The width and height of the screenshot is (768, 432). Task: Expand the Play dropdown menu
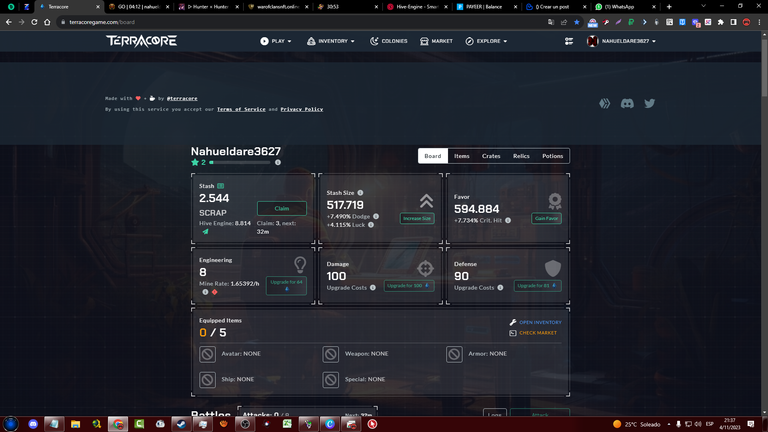pos(276,41)
